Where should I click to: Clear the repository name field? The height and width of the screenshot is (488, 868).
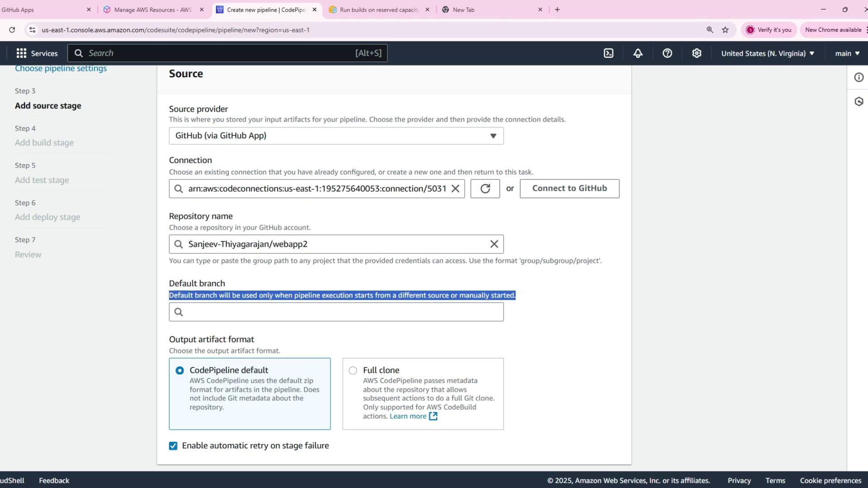[x=494, y=244]
